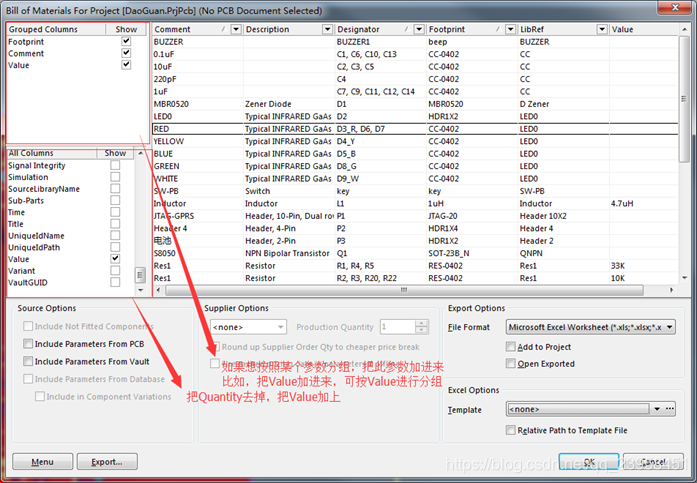Check Open Exported option
The height and width of the screenshot is (483, 697).
(511, 363)
